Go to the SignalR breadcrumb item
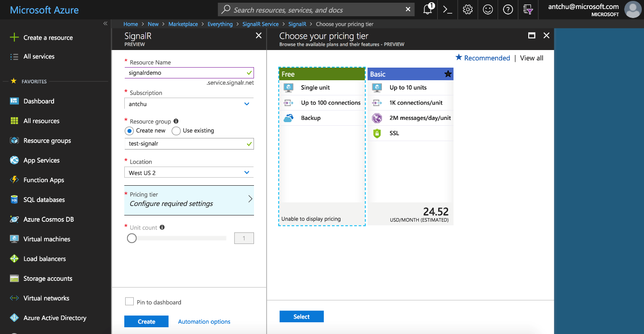644x334 pixels. 297,24
